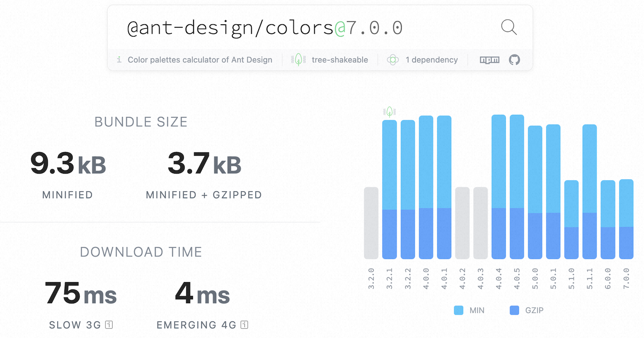Click the tree-shakeable leaf icon in info bar

[299, 60]
